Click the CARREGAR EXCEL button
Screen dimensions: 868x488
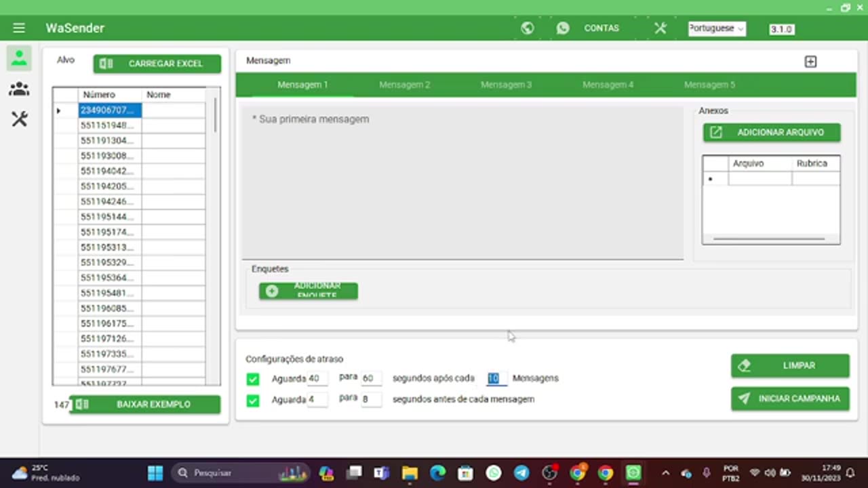157,64
